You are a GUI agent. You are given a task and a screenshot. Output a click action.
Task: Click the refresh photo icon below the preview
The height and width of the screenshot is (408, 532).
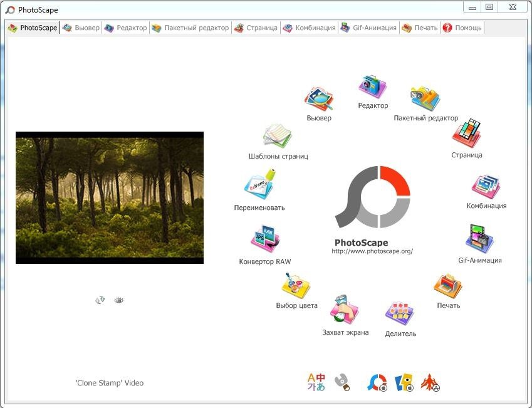[x=100, y=300]
